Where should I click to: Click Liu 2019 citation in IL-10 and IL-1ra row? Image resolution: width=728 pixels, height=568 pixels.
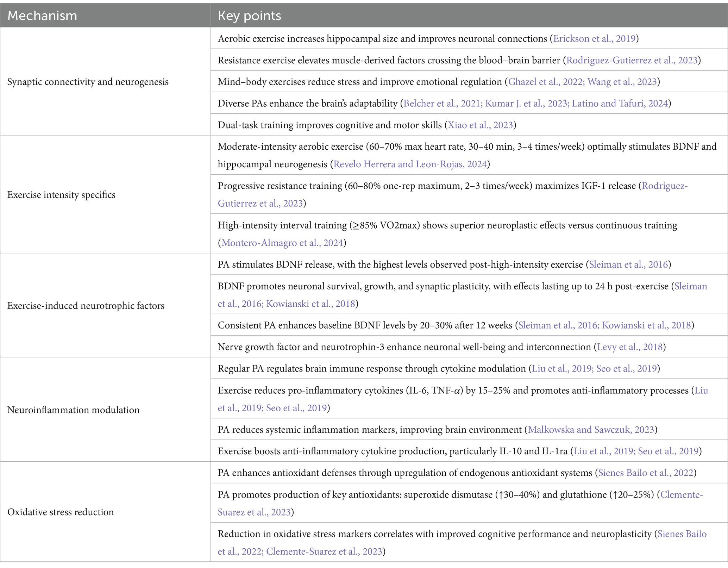[604, 451]
